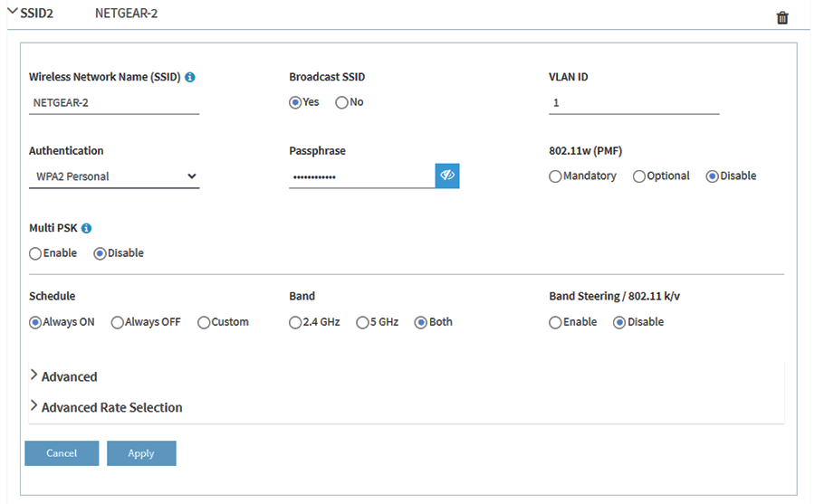This screenshot has width=815, height=504.
Task: Enable Band Steering / 802.11 k/v
Action: pos(555,322)
